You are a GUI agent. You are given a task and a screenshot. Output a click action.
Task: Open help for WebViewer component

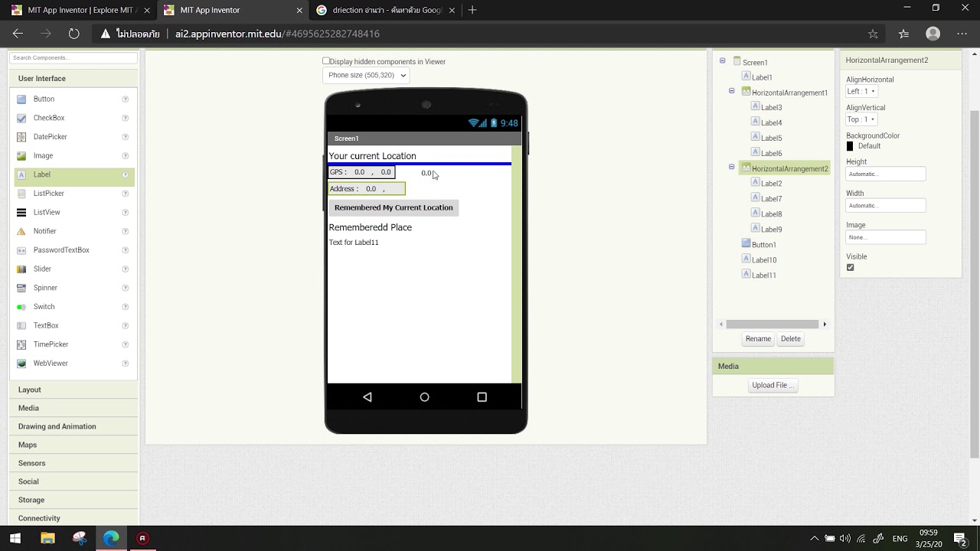click(125, 364)
